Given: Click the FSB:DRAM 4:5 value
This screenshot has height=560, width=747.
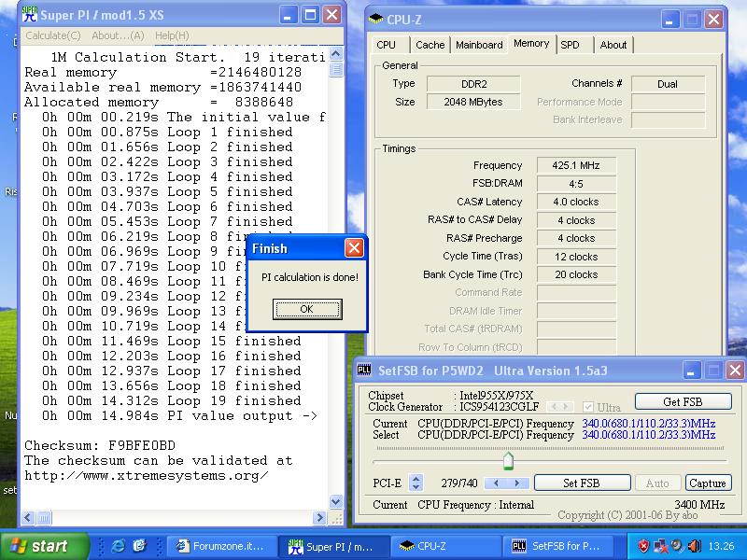Looking at the screenshot, I should (x=576, y=184).
